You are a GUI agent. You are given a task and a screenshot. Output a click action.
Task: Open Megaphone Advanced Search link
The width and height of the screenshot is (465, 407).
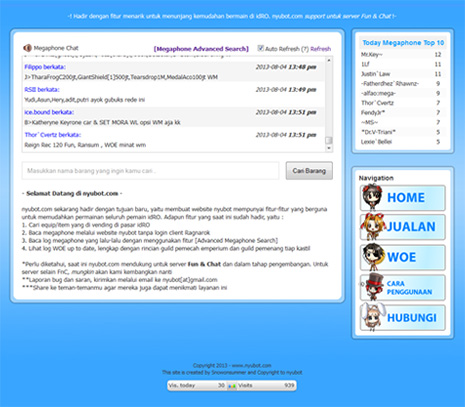[x=201, y=49]
